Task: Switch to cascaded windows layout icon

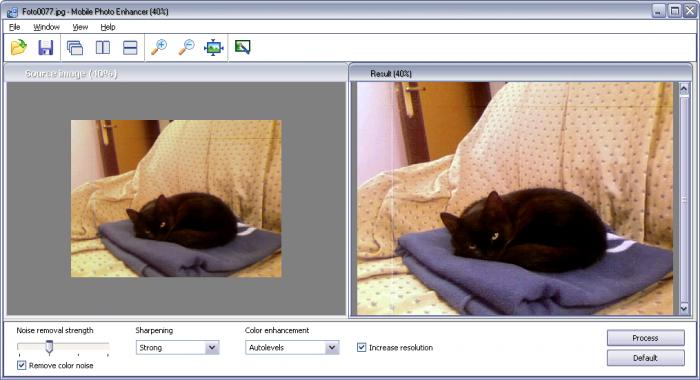Action: tap(75, 47)
